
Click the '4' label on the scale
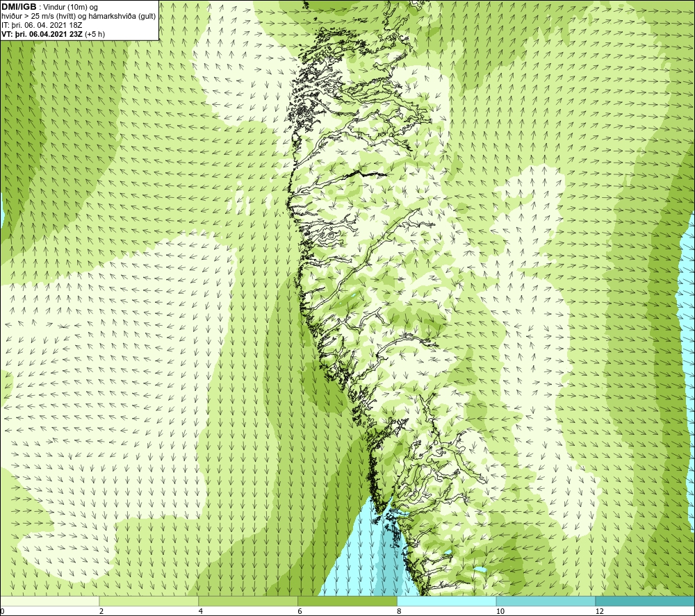click(201, 612)
